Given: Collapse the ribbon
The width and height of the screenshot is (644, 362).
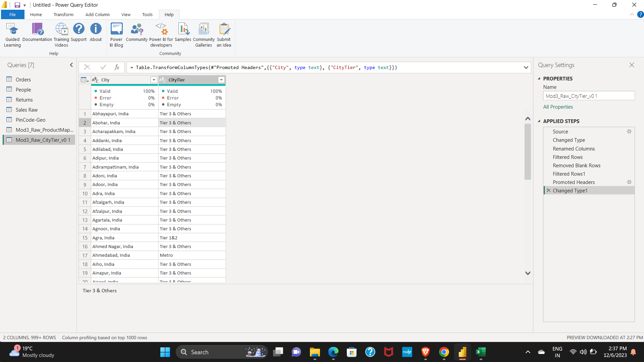Looking at the screenshot, I should [x=632, y=14].
